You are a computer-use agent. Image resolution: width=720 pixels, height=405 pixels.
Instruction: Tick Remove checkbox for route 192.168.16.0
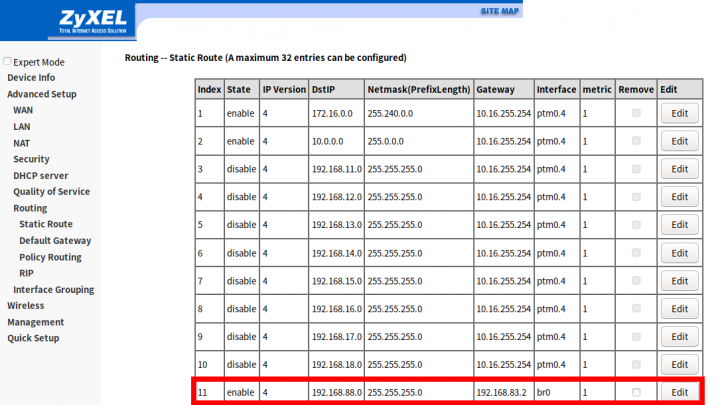(636, 309)
